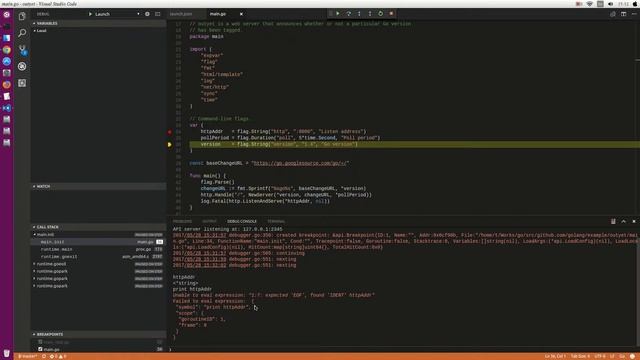Select runtime.goexit stack frame at asm_amd64.s
The image size is (640, 360).
98,257
